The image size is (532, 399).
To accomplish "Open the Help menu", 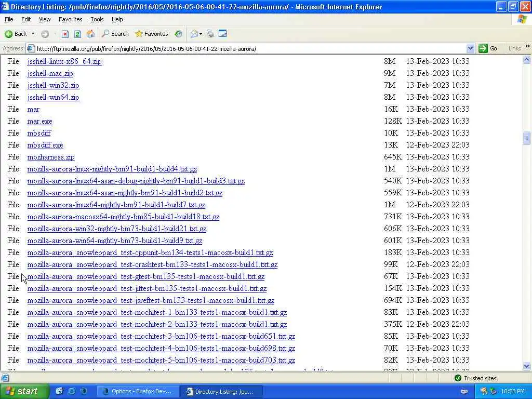I will click(x=117, y=19).
